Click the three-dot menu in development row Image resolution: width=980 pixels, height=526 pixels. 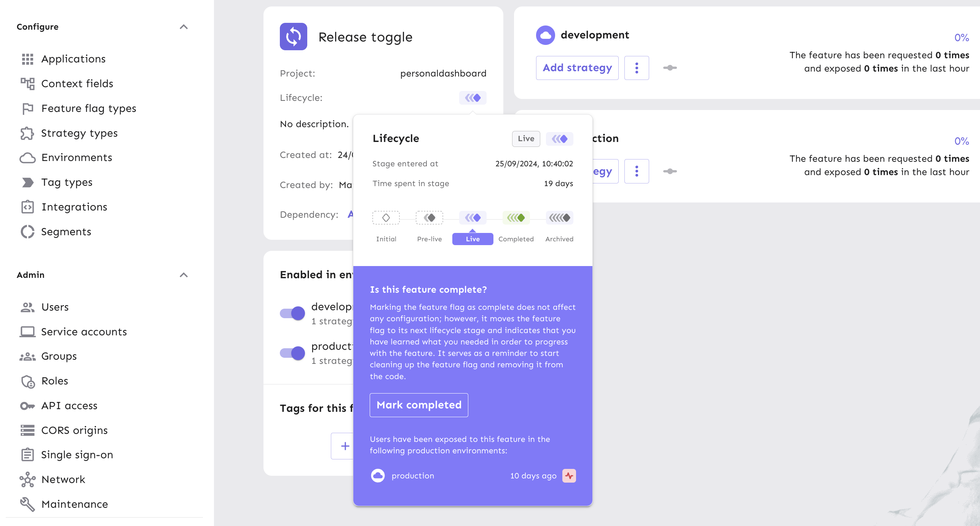pyautogui.click(x=637, y=67)
